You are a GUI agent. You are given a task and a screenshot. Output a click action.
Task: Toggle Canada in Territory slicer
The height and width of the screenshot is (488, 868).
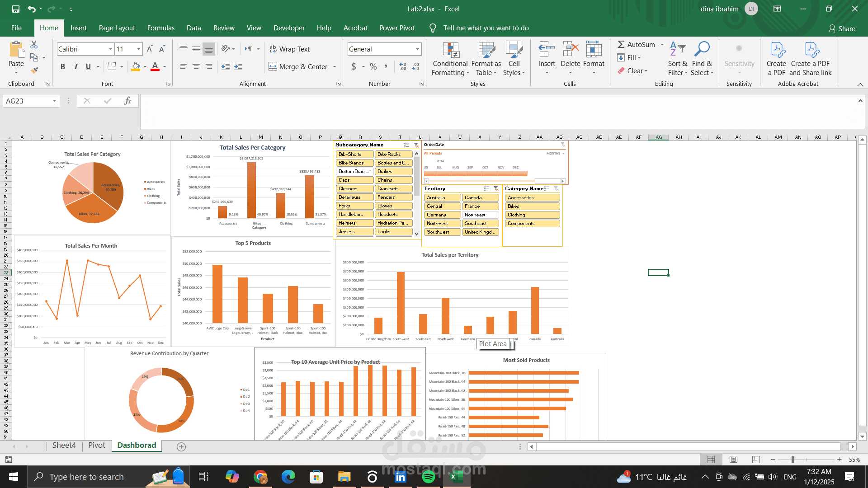(480, 197)
